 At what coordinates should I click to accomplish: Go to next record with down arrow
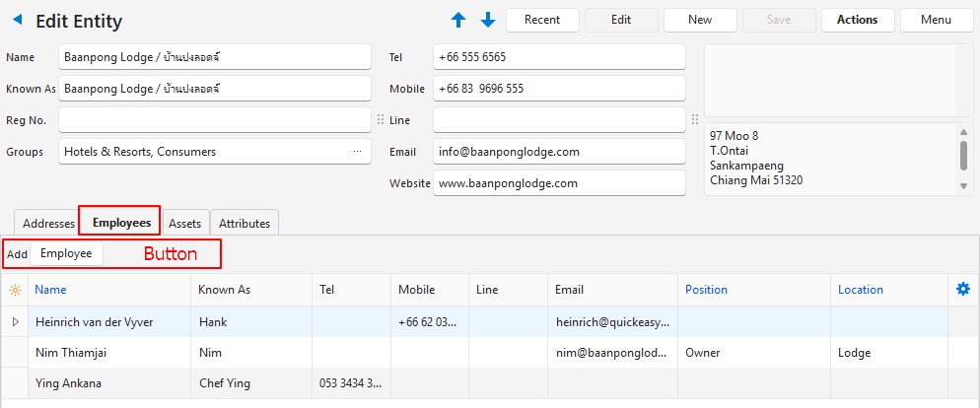click(x=488, y=20)
